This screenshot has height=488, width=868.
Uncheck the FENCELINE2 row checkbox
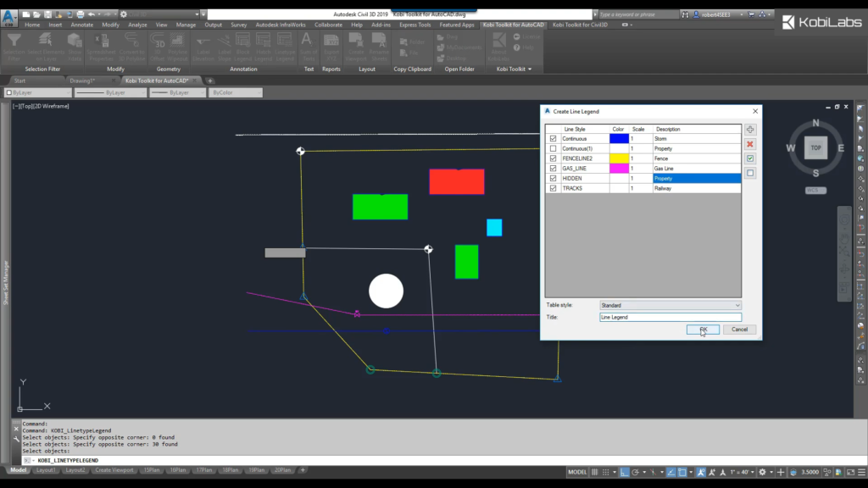tap(553, 158)
